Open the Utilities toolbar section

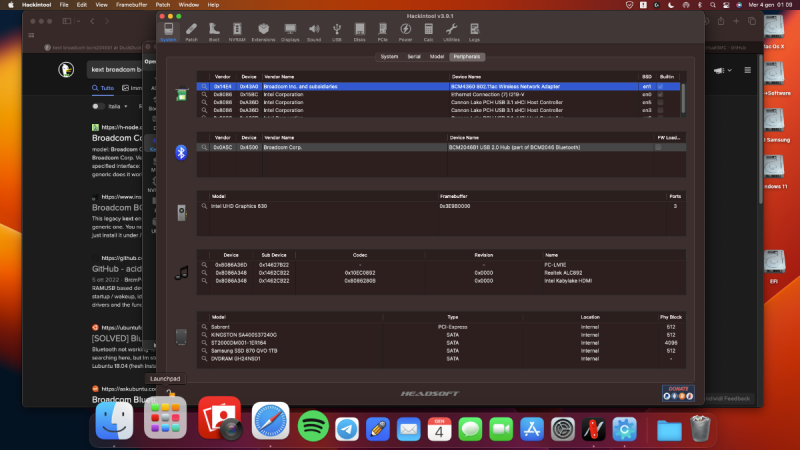[x=451, y=32]
